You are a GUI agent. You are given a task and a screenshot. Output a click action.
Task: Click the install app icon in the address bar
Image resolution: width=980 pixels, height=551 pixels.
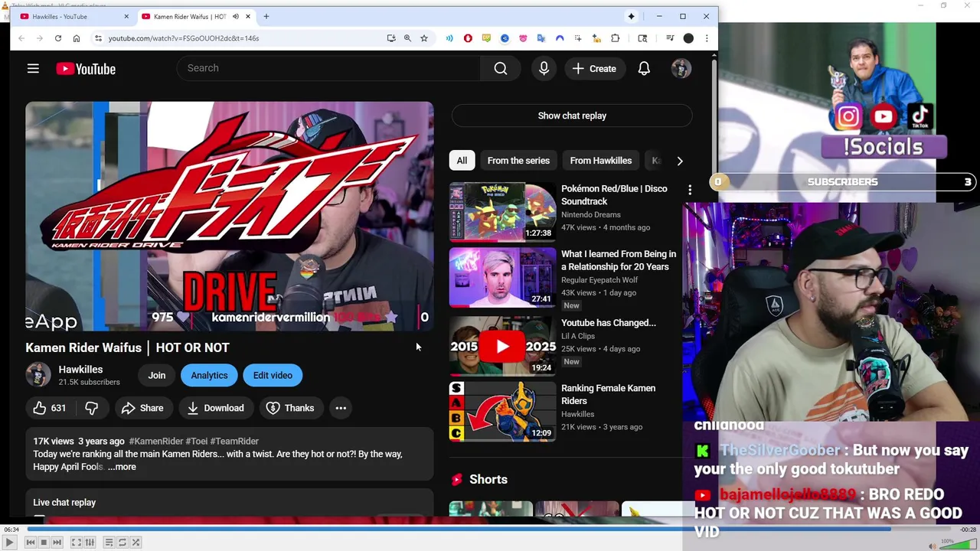tap(391, 38)
